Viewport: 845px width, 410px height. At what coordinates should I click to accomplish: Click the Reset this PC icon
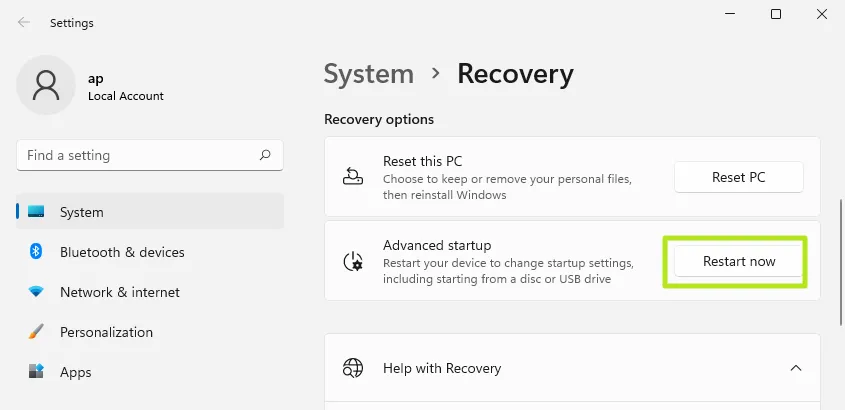coord(353,177)
